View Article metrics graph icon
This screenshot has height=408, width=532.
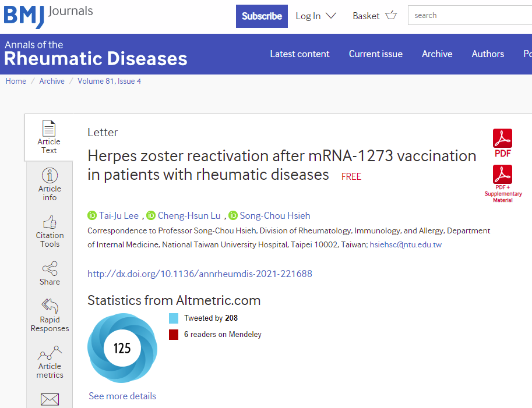50,353
